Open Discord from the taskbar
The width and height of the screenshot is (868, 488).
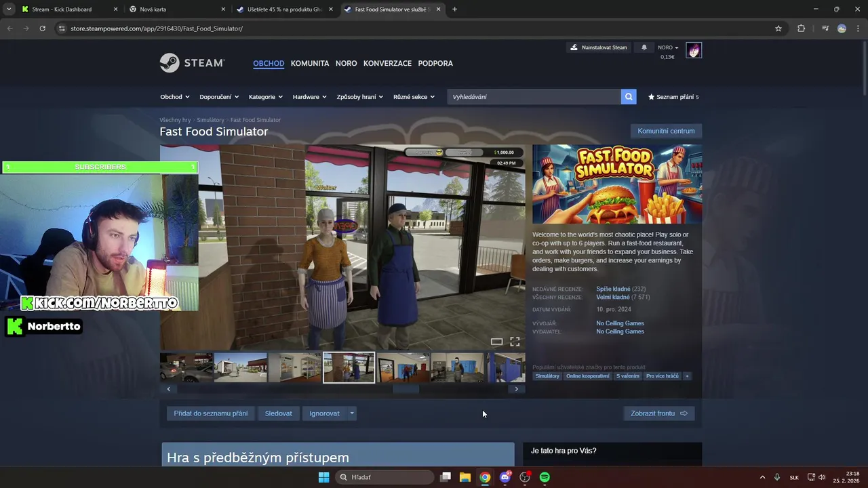coord(505,477)
